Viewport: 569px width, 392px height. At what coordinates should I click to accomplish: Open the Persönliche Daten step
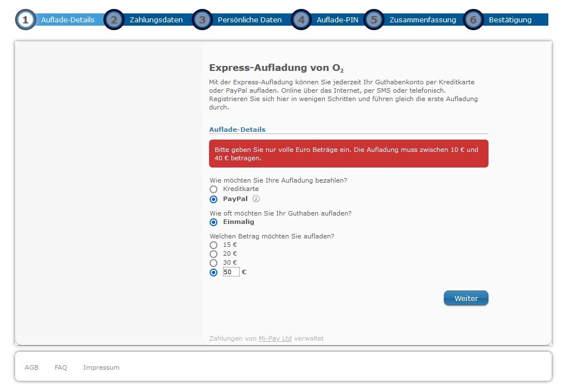click(x=250, y=20)
